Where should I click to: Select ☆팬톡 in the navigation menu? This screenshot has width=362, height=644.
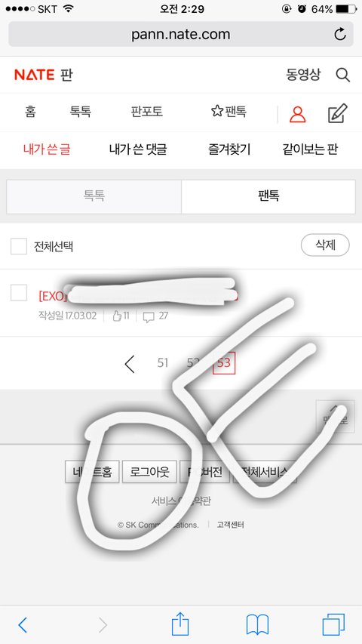(x=229, y=111)
